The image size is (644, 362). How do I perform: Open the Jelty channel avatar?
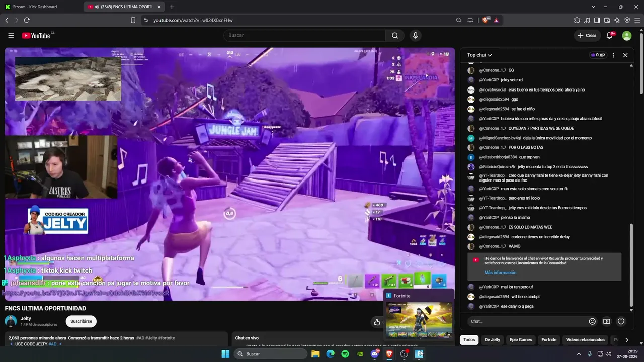[x=11, y=321]
